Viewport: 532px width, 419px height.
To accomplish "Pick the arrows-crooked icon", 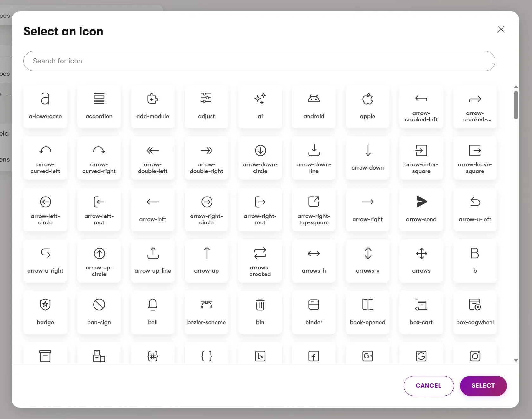I will click(x=260, y=261).
